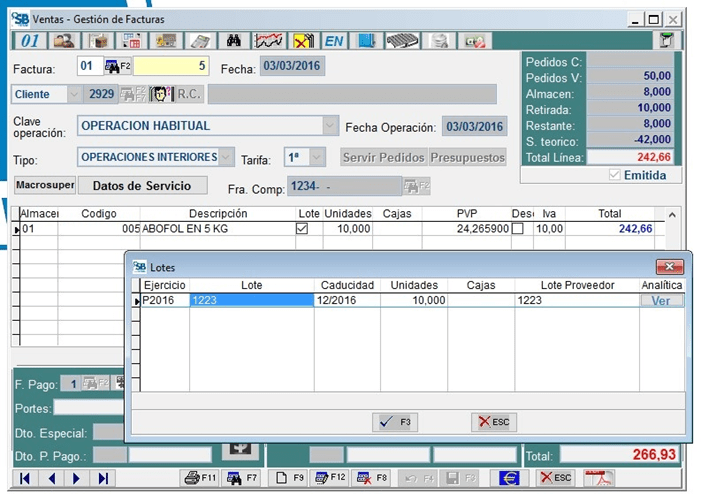This screenshot has height=494, width=701.
Task: Click the Descripción cell ABOFOL EN 5 KG
Action: click(x=218, y=229)
